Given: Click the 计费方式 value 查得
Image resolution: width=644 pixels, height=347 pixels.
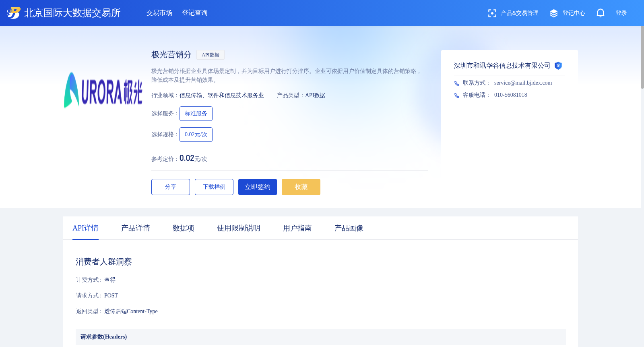Looking at the screenshot, I should point(110,280).
